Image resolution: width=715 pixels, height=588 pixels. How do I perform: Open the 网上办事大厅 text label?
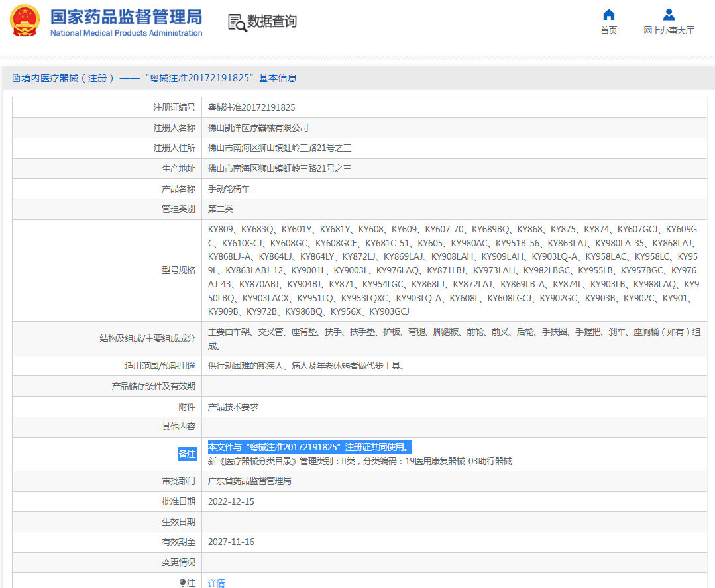pos(669,30)
